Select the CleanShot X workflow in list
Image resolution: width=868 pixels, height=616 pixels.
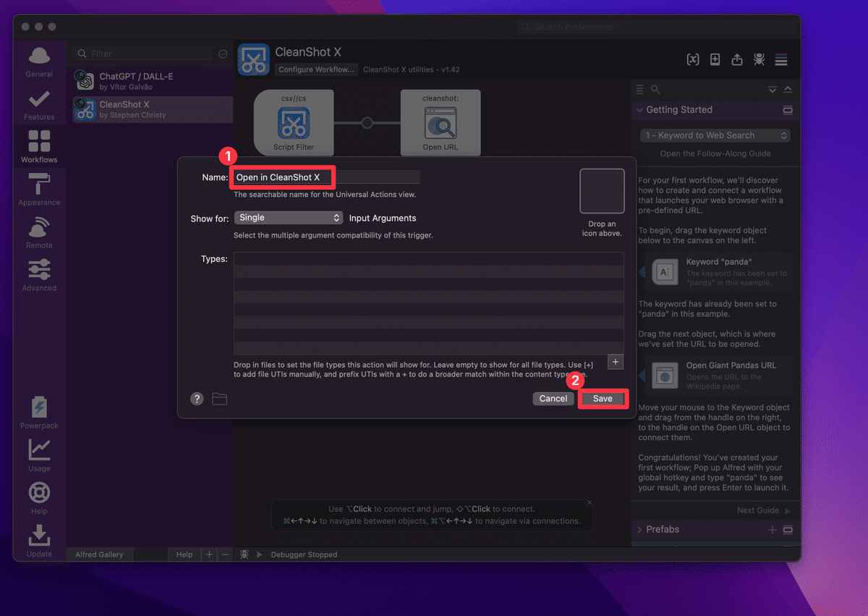[151, 109]
